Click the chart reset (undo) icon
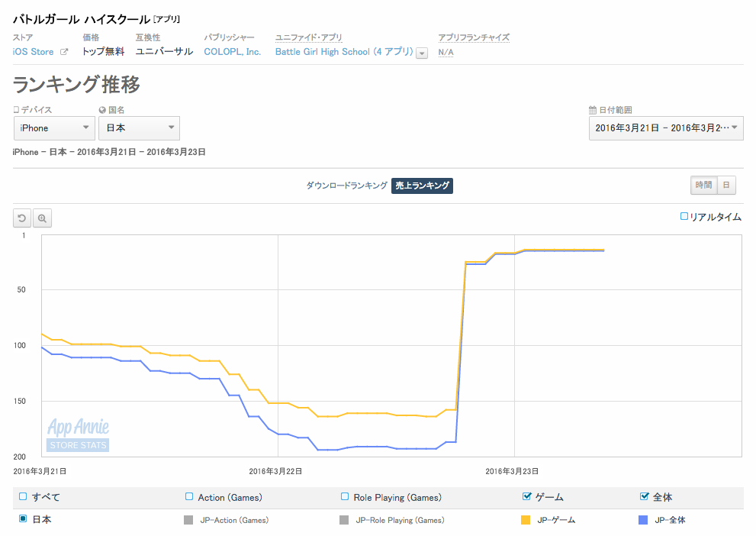The image size is (756, 536). [21, 218]
